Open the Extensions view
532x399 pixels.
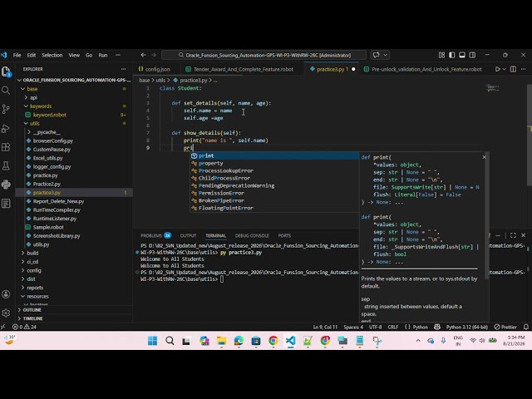pyautogui.click(x=6, y=147)
